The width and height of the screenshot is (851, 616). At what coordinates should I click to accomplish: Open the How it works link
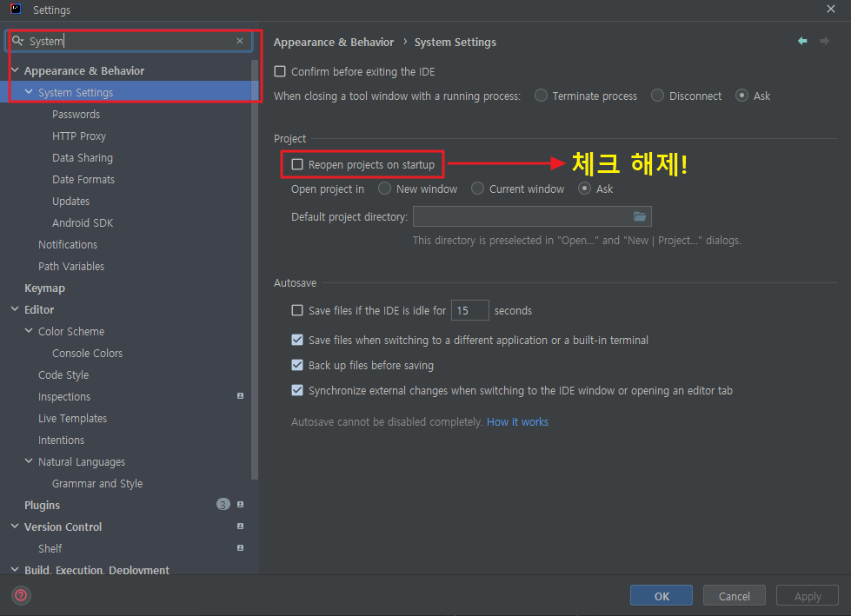point(517,421)
